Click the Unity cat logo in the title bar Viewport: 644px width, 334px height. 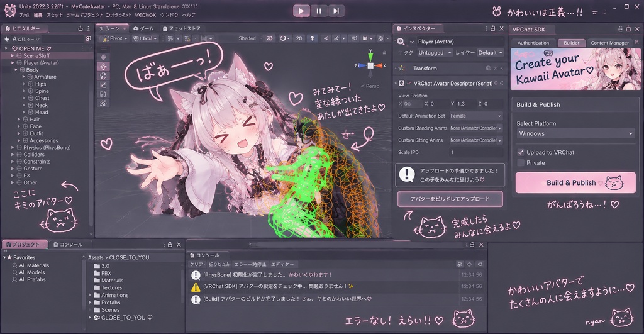tap(10, 10)
